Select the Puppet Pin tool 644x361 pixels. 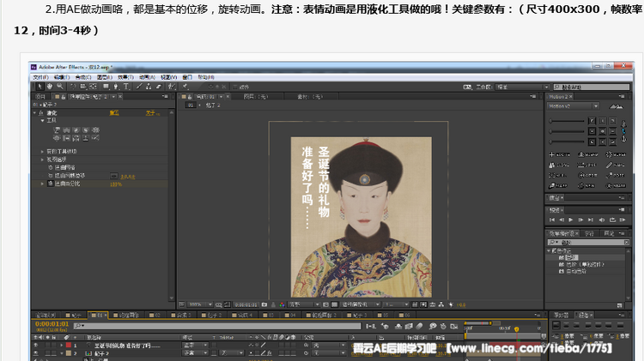click(185, 87)
